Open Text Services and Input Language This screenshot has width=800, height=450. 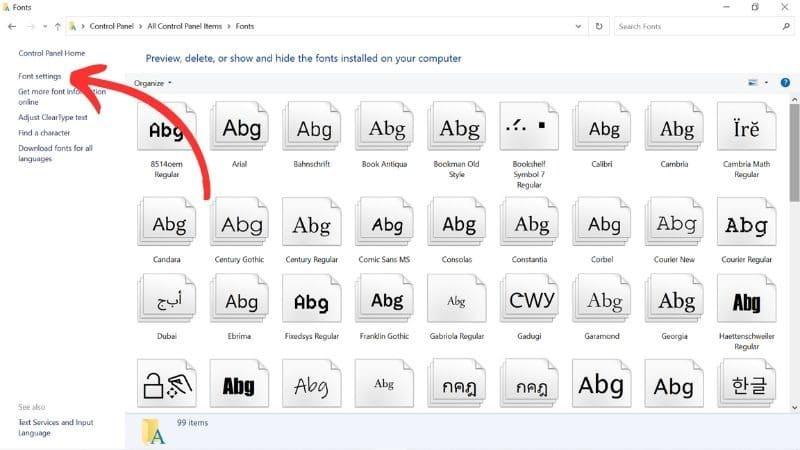pyautogui.click(x=56, y=428)
